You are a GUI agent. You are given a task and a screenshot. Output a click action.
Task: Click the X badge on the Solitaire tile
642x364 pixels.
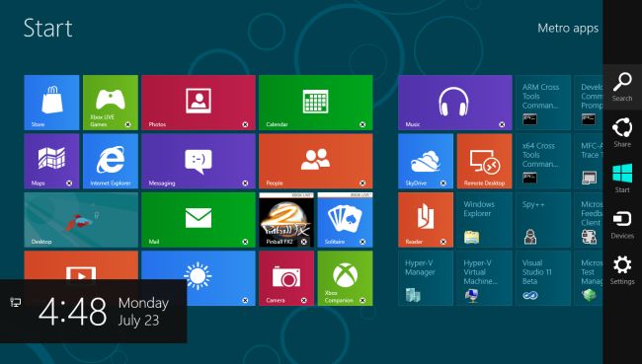tap(362, 242)
